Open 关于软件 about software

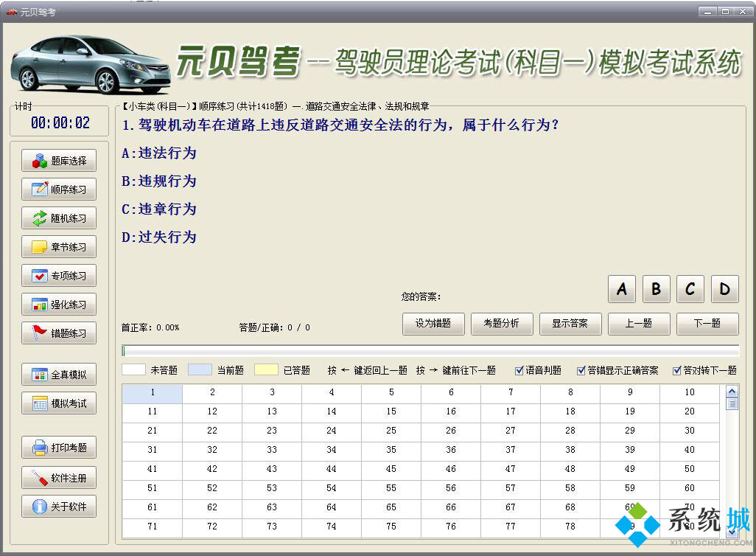(59, 507)
